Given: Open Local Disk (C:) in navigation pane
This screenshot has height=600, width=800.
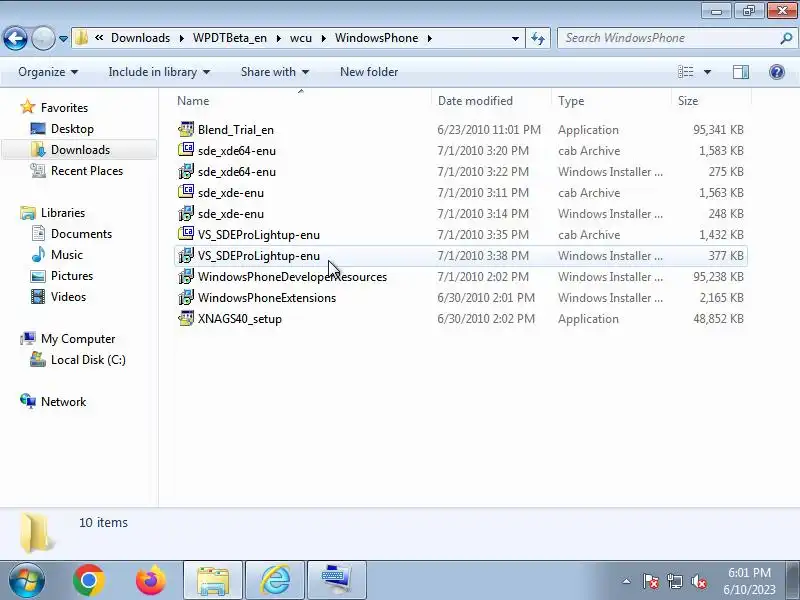Looking at the screenshot, I should 88,360.
